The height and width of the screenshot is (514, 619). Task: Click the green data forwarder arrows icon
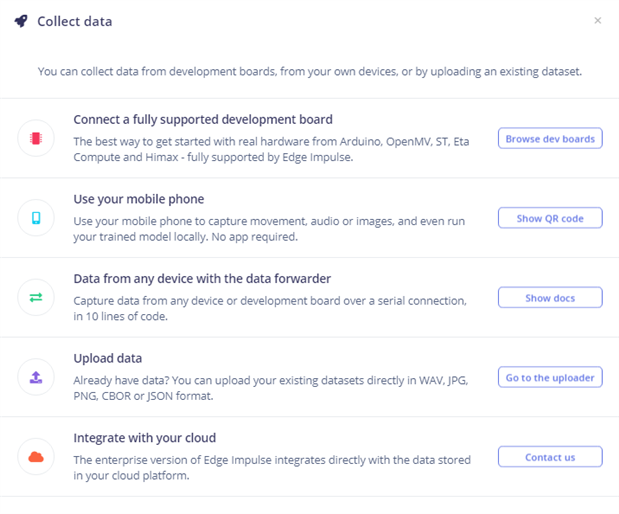coord(36,297)
